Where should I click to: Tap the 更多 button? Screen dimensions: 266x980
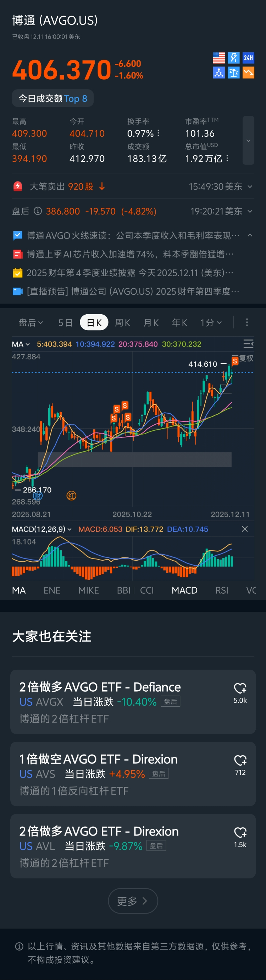click(x=133, y=901)
